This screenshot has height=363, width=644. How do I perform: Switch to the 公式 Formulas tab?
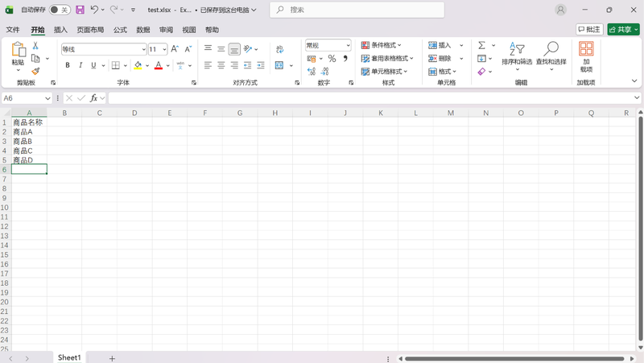(120, 30)
